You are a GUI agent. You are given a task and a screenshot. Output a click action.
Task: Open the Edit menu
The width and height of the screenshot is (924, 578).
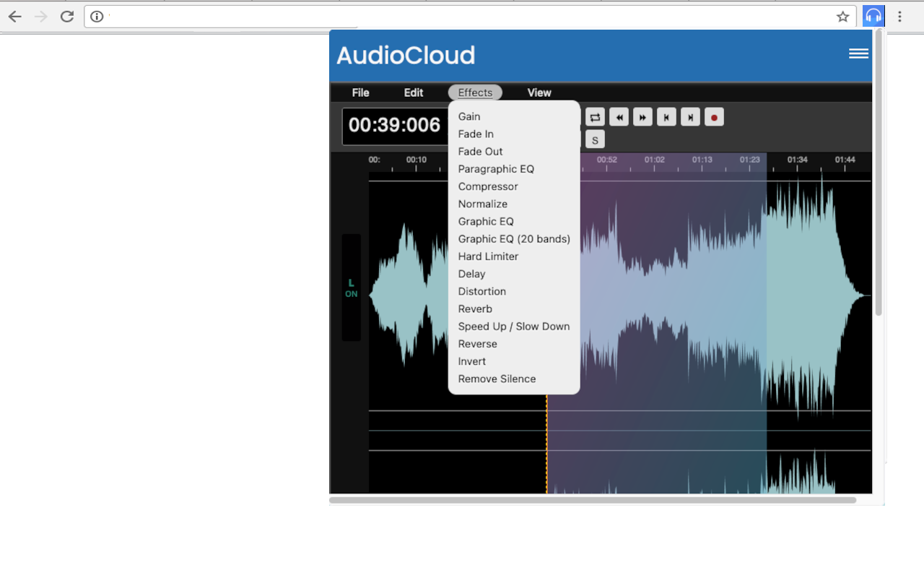(x=414, y=92)
